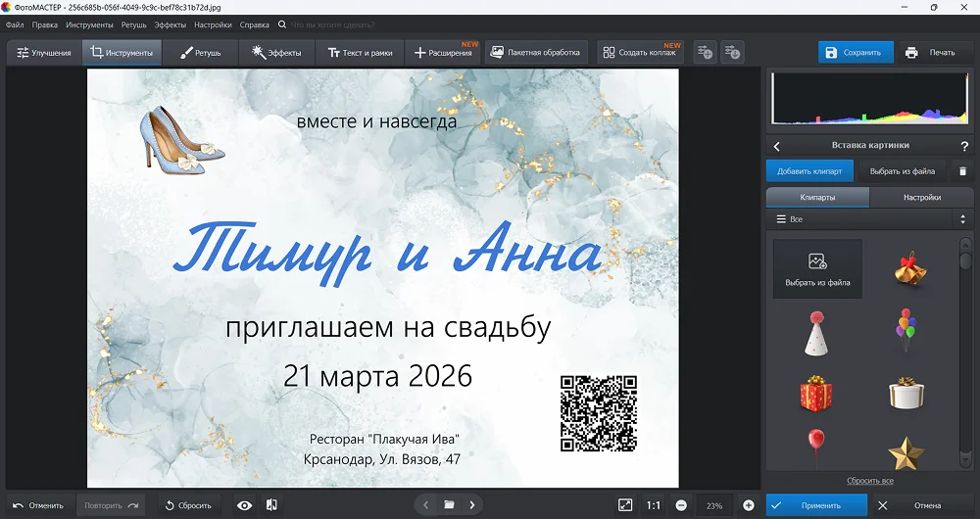Click the fit-to-screen zoom icon
The image size is (980, 519).
point(625,505)
